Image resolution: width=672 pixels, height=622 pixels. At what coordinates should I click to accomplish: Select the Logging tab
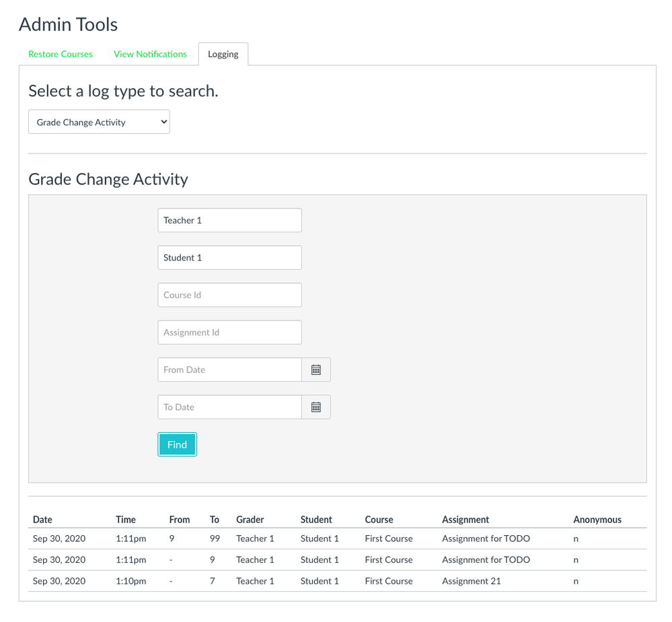[223, 54]
